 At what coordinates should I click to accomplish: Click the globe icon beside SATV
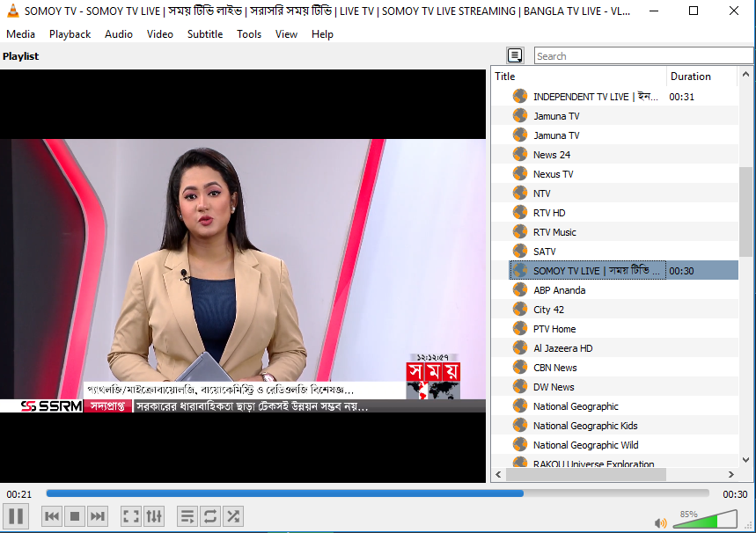[520, 251]
